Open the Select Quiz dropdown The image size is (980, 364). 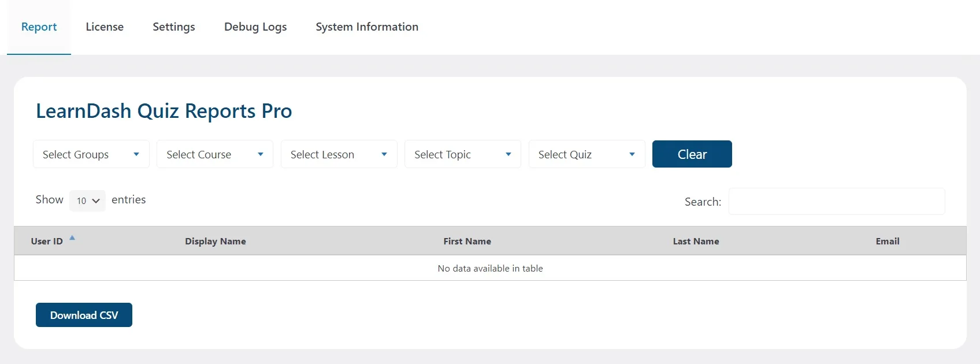tap(587, 154)
